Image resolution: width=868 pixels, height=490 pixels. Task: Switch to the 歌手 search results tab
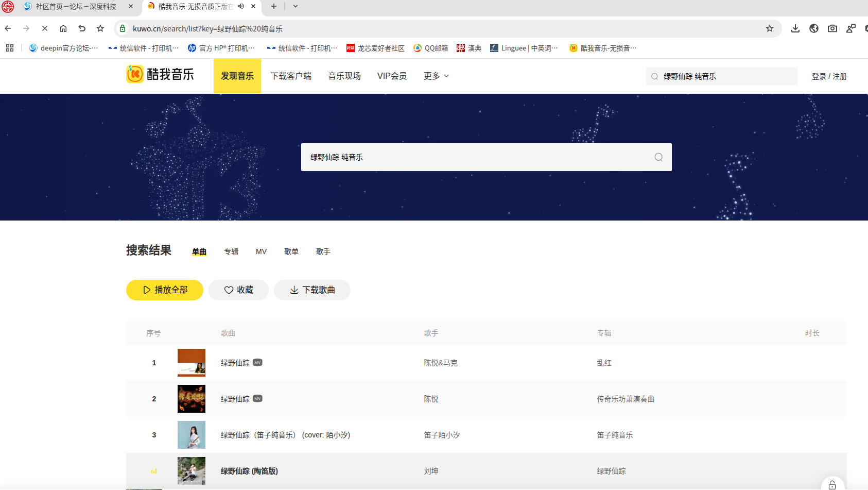pyautogui.click(x=323, y=251)
